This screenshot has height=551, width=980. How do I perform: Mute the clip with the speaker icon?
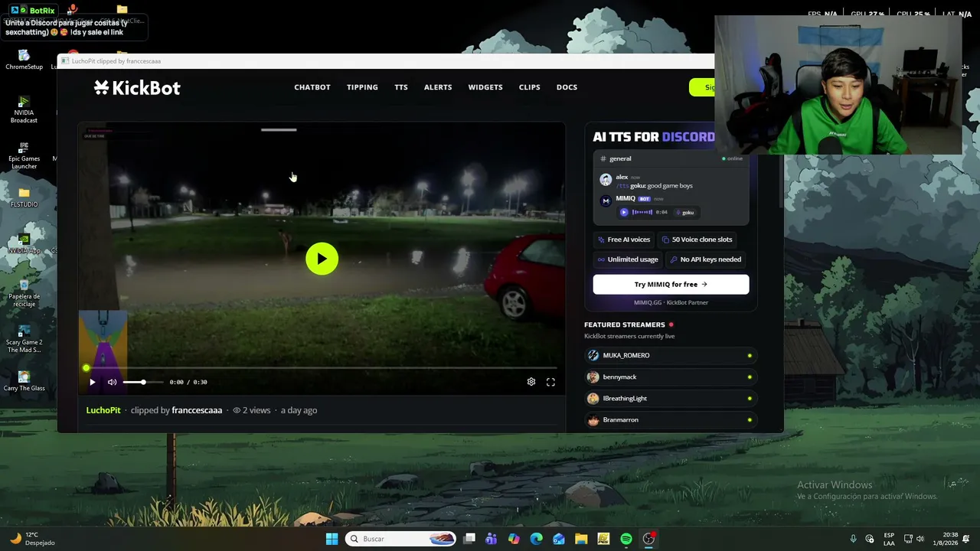112,382
